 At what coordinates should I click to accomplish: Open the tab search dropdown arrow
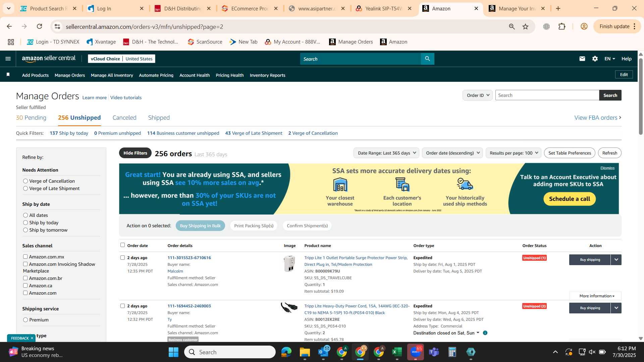pyautogui.click(x=8, y=8)
